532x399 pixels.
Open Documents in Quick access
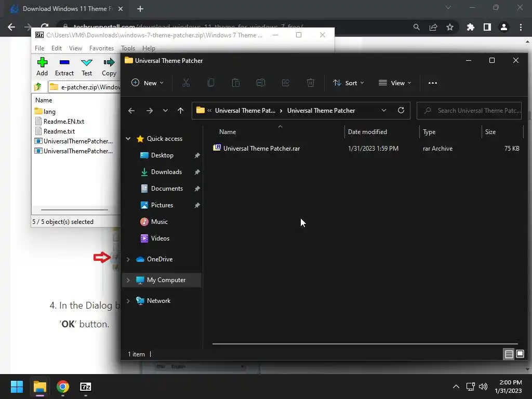click(167, 188)
